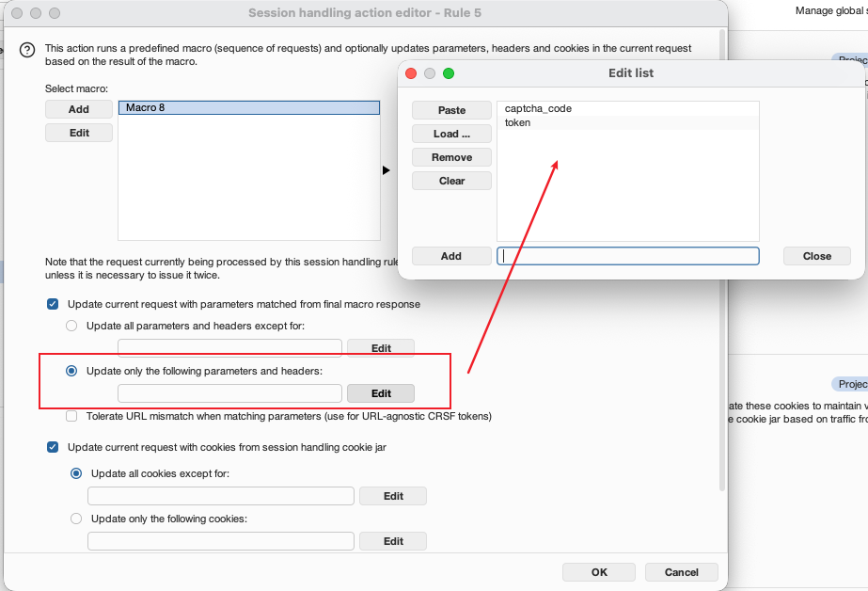Select 'Update only the following cookies' radio
868x591 pixels.
[x=76, y=519]
